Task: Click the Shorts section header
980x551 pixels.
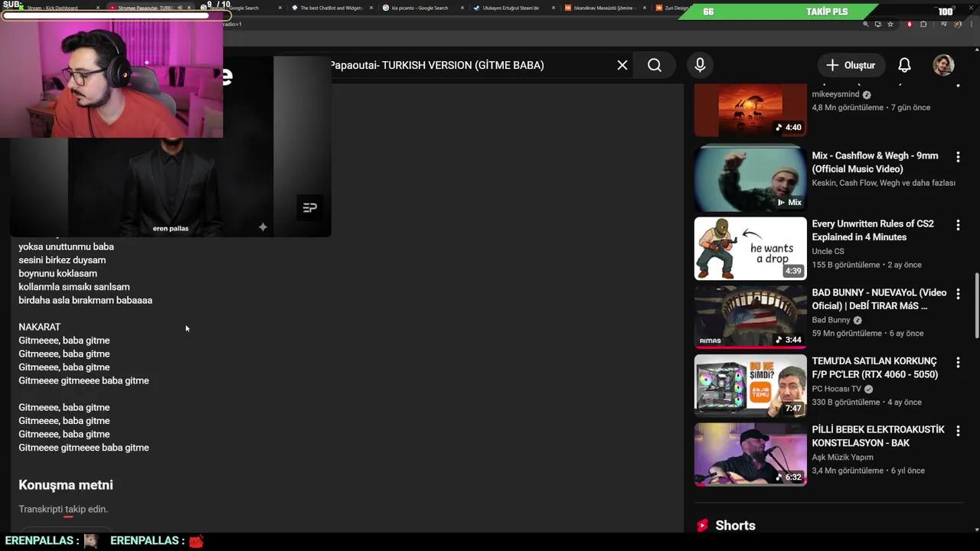Action: (735, 525)
